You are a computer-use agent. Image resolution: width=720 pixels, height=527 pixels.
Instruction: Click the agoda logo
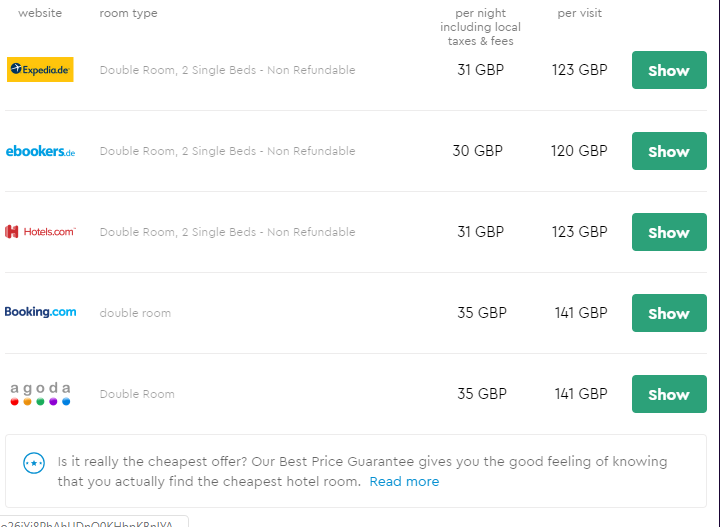tap(40, 394)
